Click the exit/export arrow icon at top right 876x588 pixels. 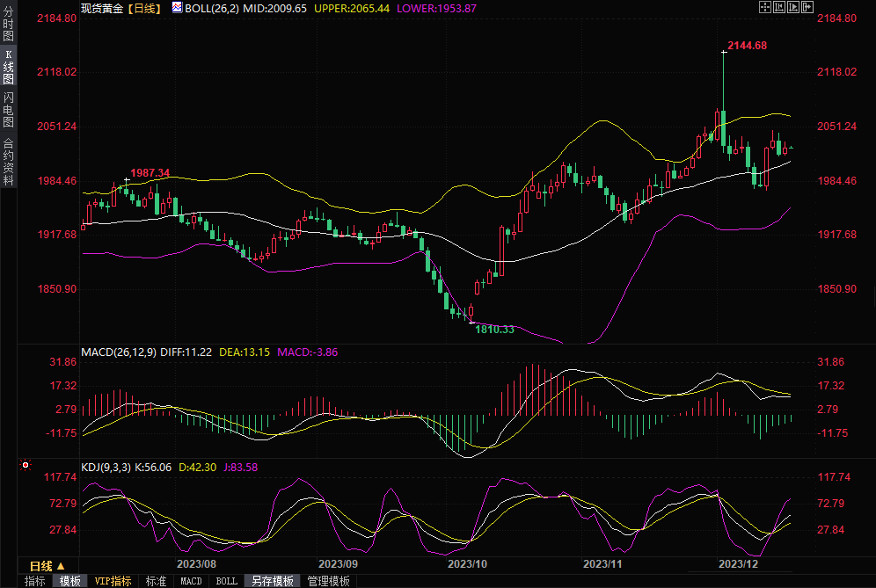(x=807, y=7)
